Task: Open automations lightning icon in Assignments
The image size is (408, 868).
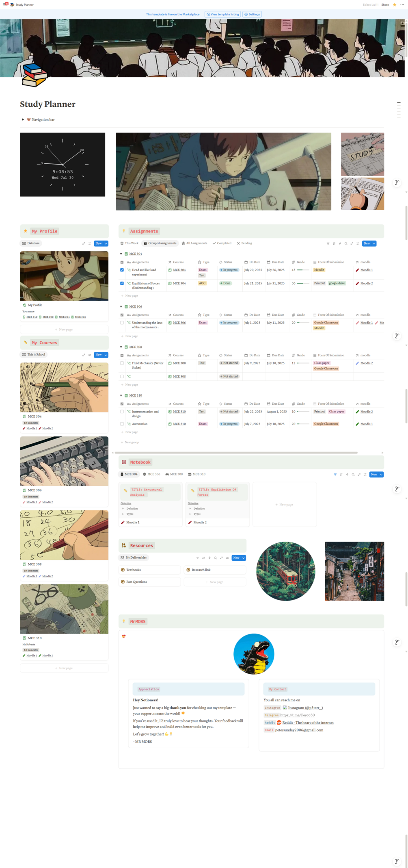Action: click(340, 243)
